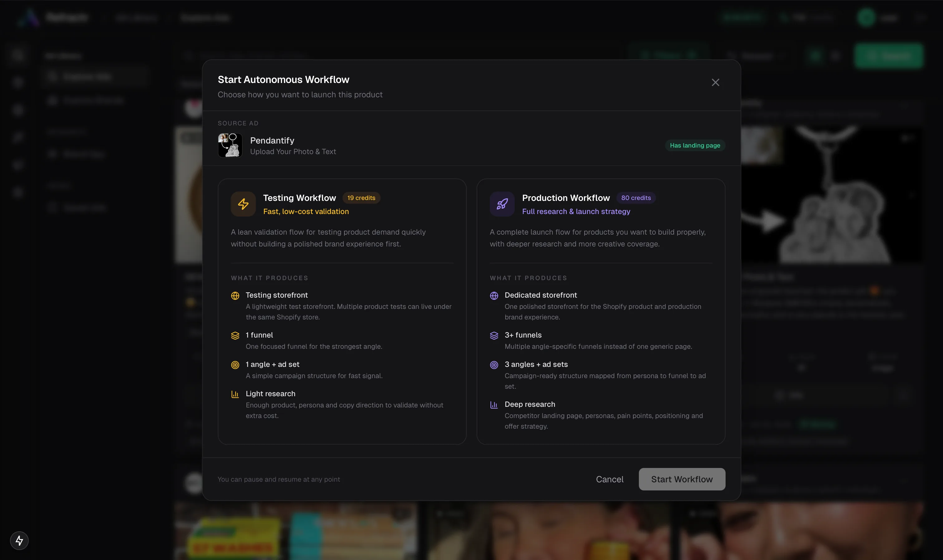The image size is (943, 560).
Task: Click 'Fast, low-cost validation' tagline
Action: click(306, 211)
